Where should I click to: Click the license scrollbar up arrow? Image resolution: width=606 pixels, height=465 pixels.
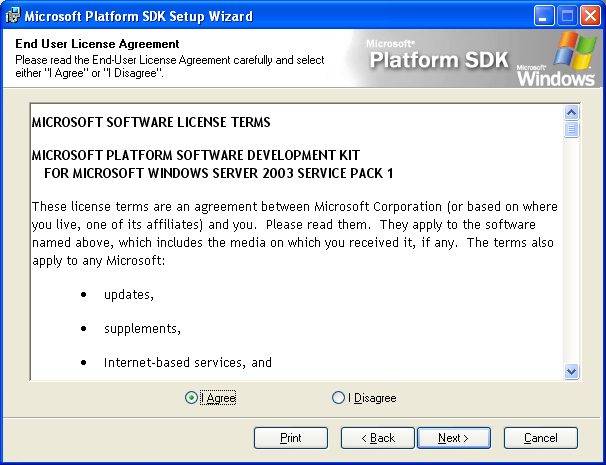tap(571, 112)
